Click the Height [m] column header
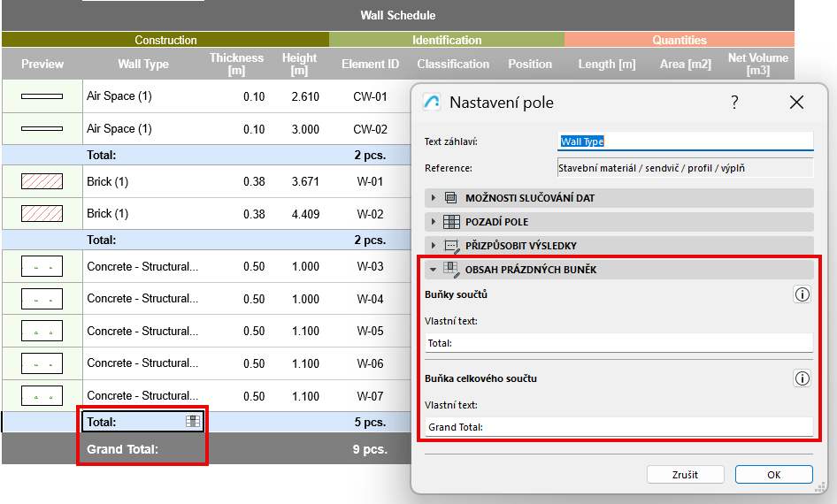 click(x=299, y=64)
